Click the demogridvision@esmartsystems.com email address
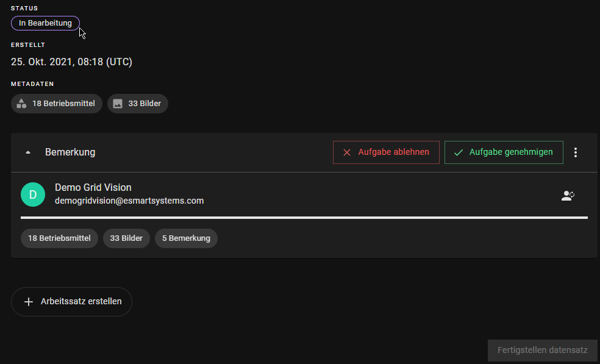600x364 pixels. tap(129, 201)
